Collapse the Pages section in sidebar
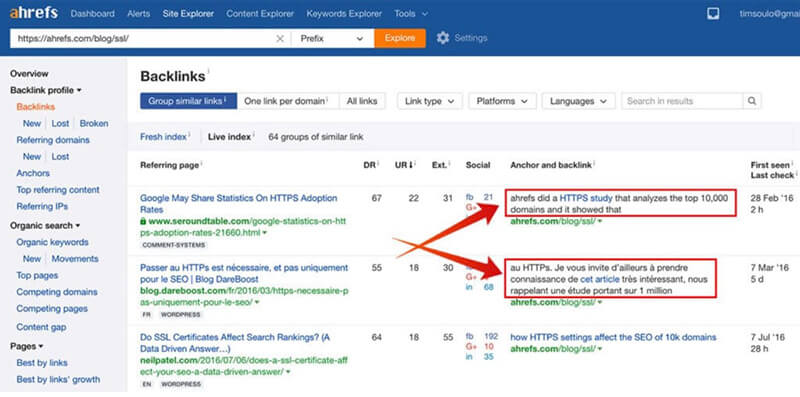 (27, 346)
